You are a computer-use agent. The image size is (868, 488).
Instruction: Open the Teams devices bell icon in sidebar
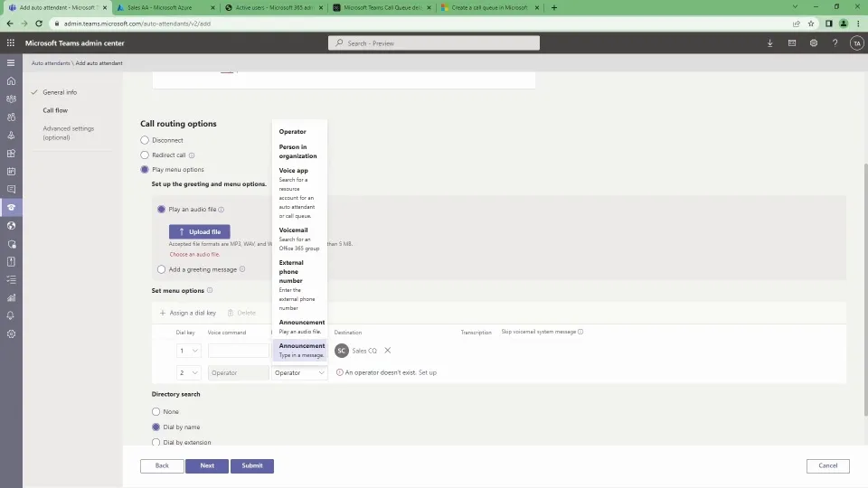(11, 135)
